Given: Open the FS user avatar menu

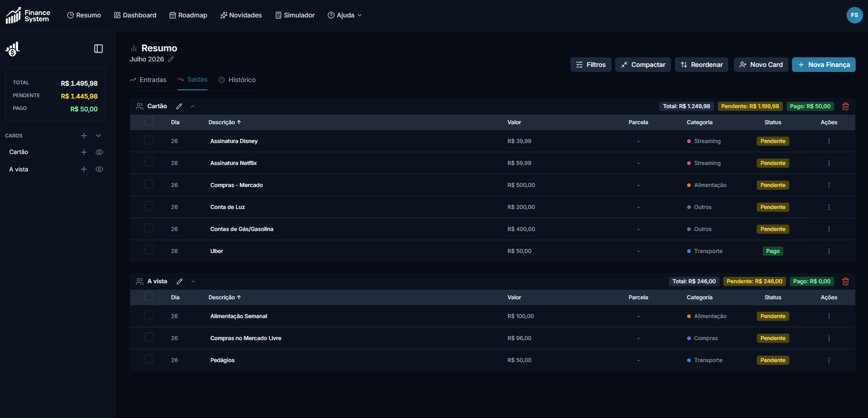Looking at the screenshot, I should 854,15.
